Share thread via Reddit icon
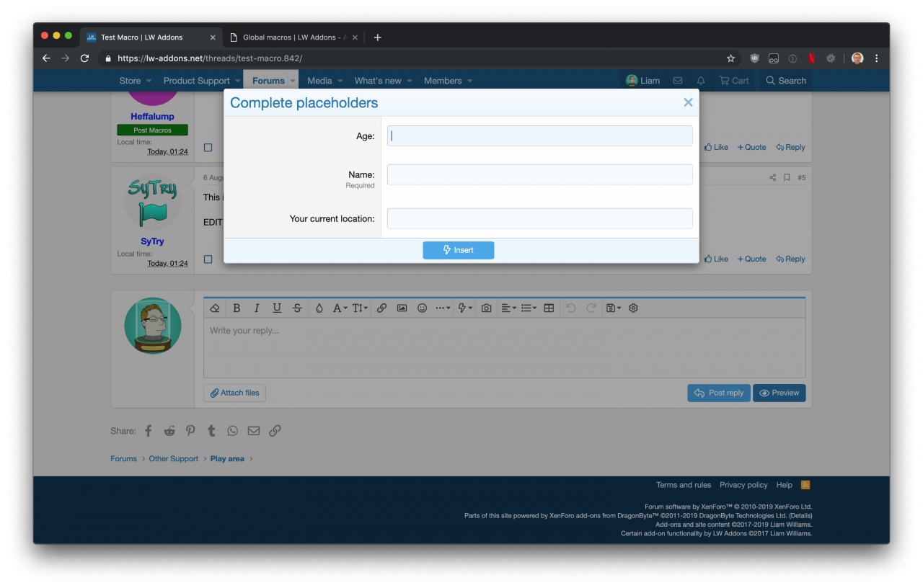Viewport: 923px width, 588px height. (x=169, y=431)
